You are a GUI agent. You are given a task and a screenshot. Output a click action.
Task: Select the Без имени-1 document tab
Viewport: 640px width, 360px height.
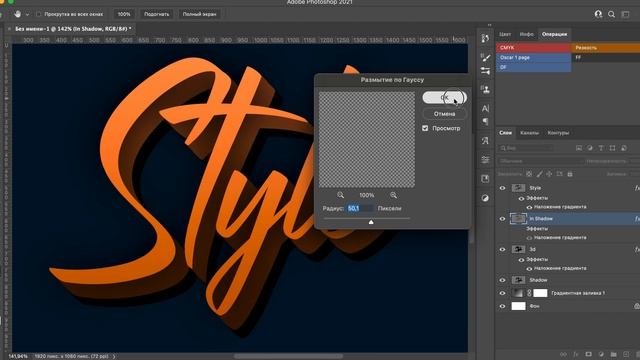[x=73, y=29]
